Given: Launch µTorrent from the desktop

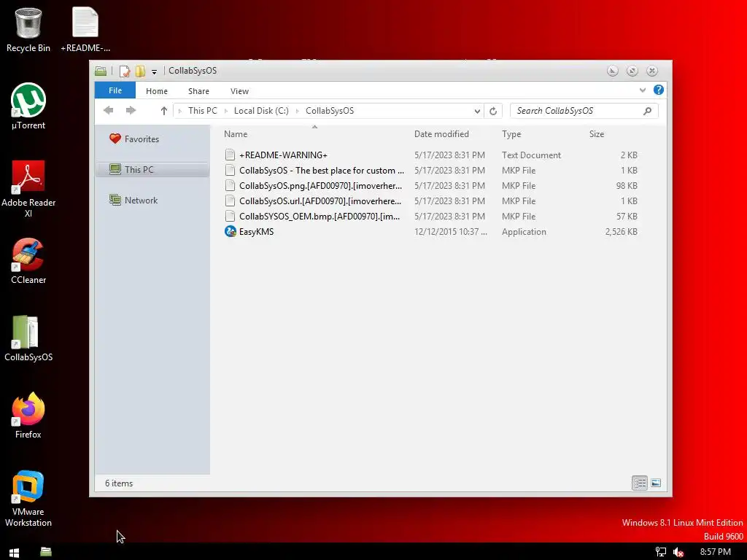Looking at the screenshot, I should [28, 106].
